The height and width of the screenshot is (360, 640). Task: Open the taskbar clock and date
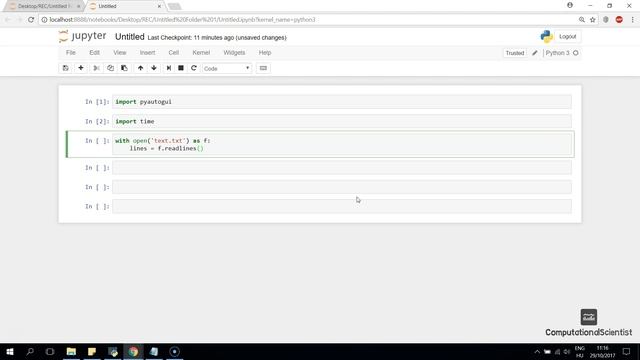point(602,351)
